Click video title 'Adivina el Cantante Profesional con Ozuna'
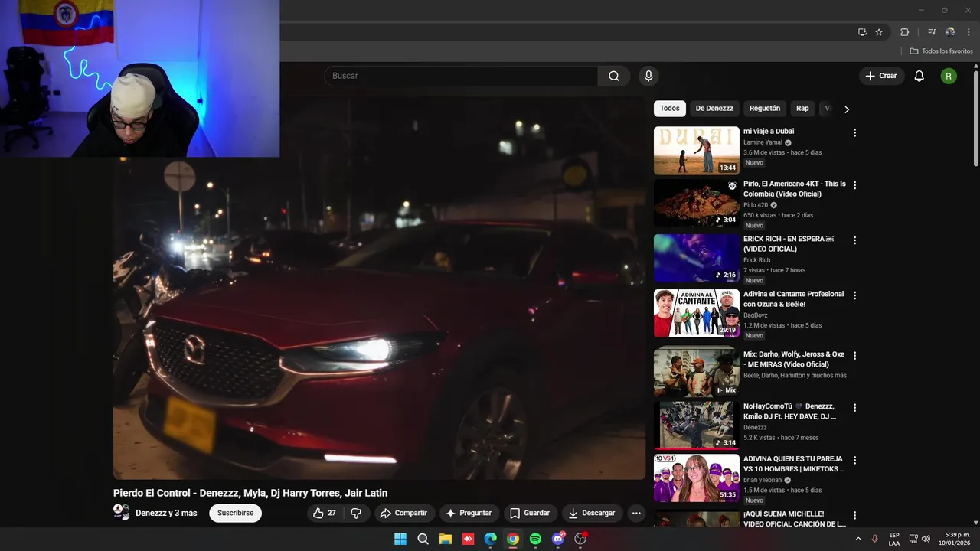 [x=793, y=299]
